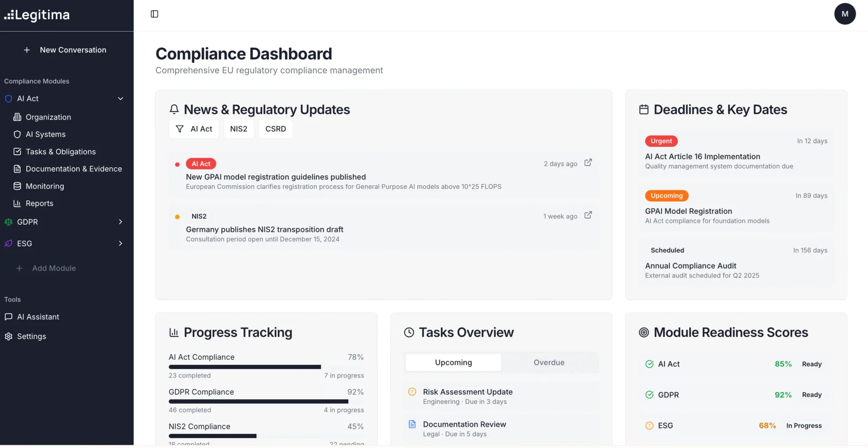Image resolution: width=868 pixels, height=448 pixels.
Task: Expand the GDPR module
Action: (120, 222)
